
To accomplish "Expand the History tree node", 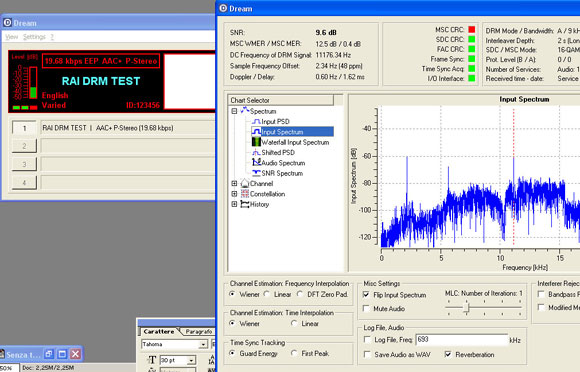I will [x=234, y=204].
